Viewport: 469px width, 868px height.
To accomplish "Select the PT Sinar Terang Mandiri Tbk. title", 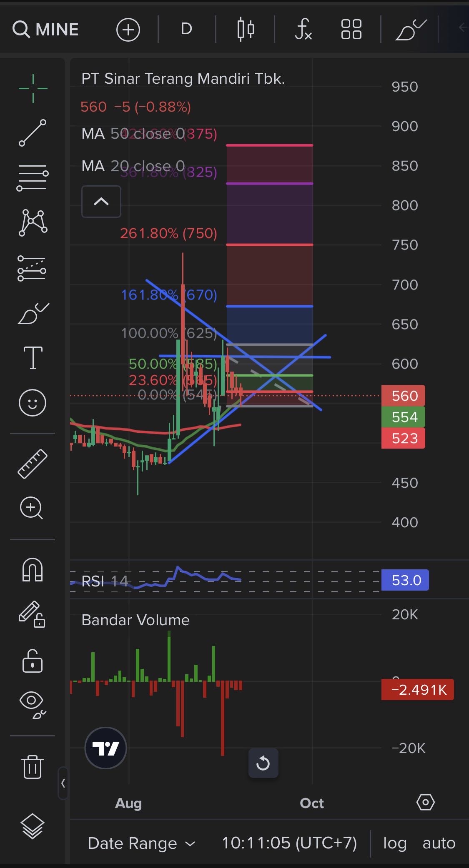I will point(183,78).
